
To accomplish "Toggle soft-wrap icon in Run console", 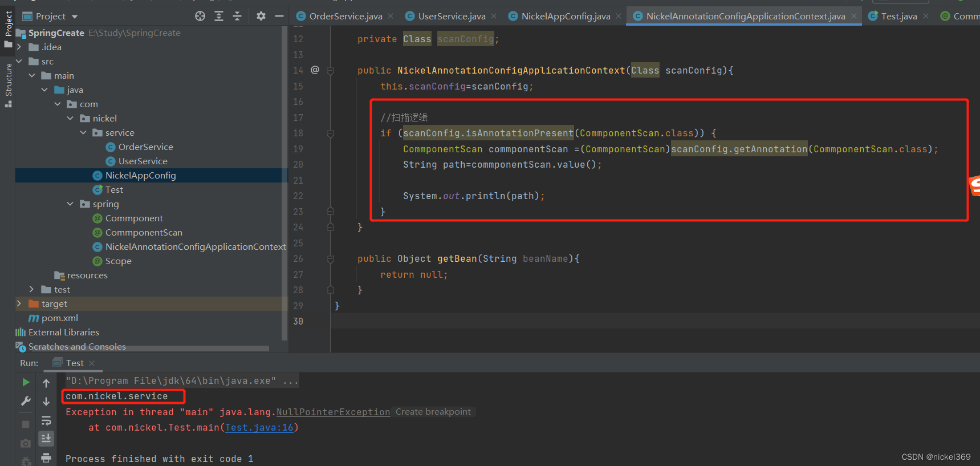I will (x=46, y=421).
